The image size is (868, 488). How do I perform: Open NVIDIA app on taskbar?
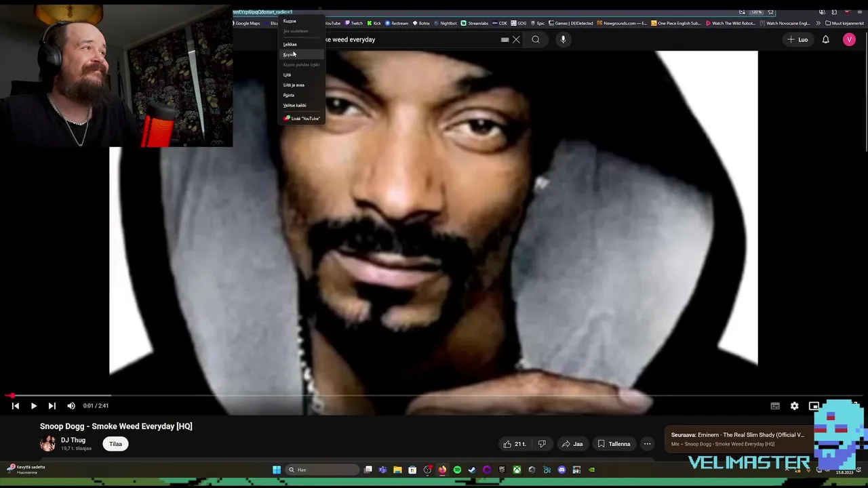tap(591, 470)
